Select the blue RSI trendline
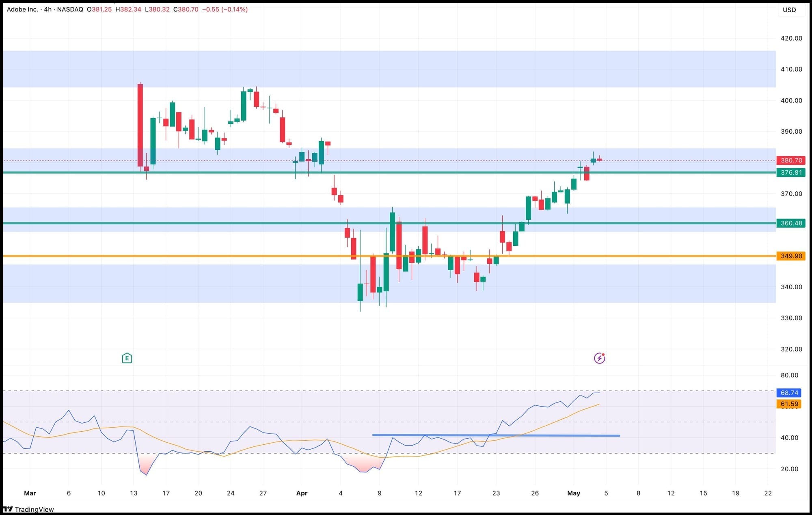This screenshot has width=812, height=515. click(x=568, y=435)
